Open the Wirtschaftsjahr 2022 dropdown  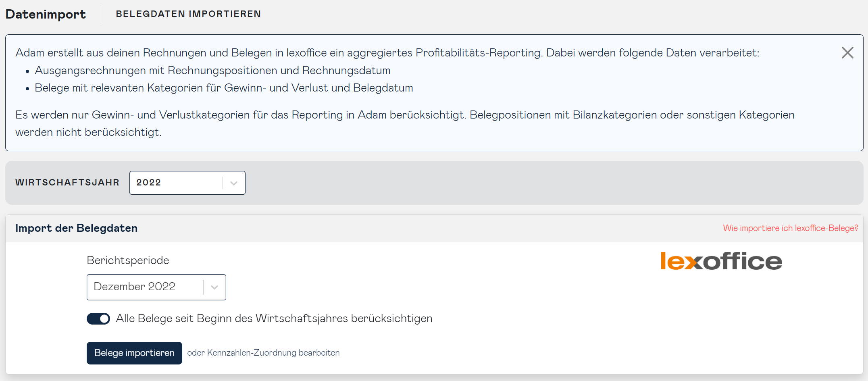[x=187, y=183]
